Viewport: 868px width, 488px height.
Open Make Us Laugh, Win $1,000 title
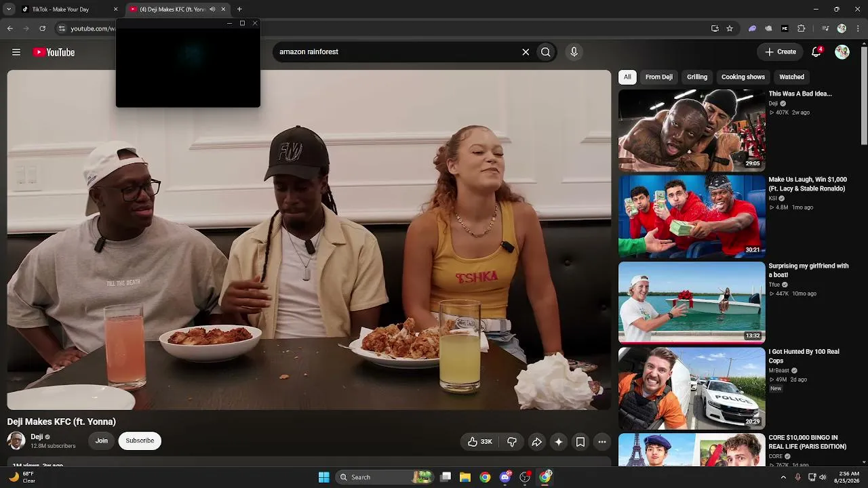(x=808, y=184)
